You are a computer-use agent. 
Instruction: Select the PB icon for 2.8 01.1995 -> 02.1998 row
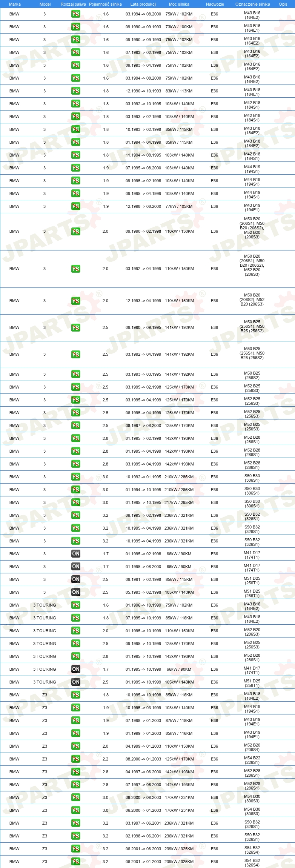tap(75, 438)
